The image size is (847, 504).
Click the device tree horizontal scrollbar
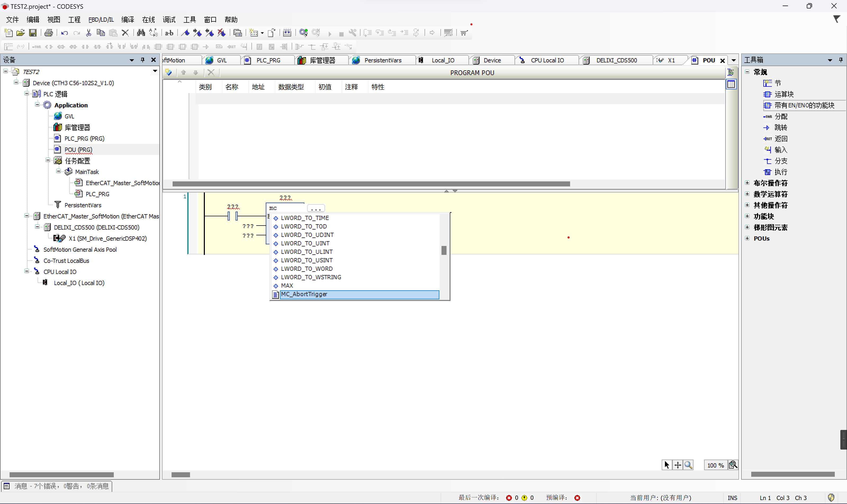coord(61,474)
